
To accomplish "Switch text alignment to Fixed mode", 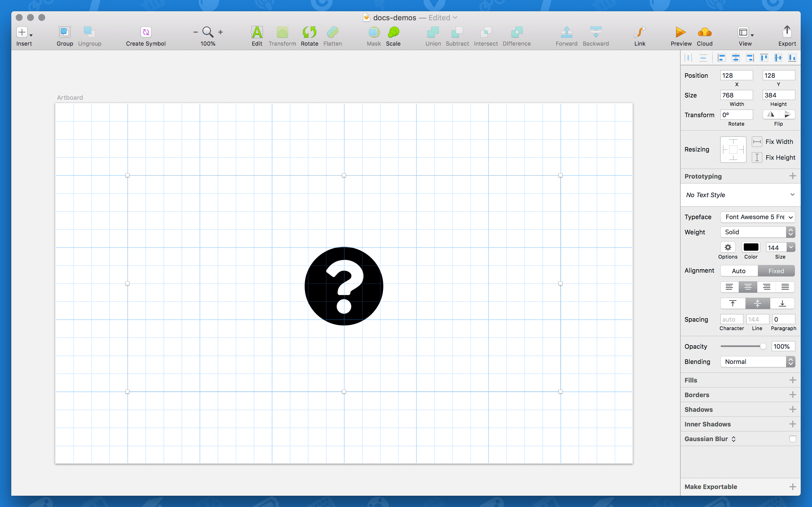I will pos(776,270).
